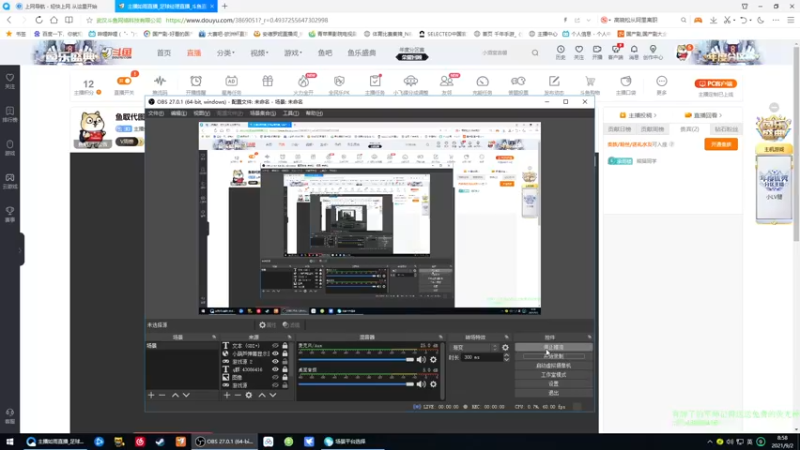Click 排行榜 icon in left sidebar
The height and width of the screenshot is (450, 800).
(x=10, y=114)
